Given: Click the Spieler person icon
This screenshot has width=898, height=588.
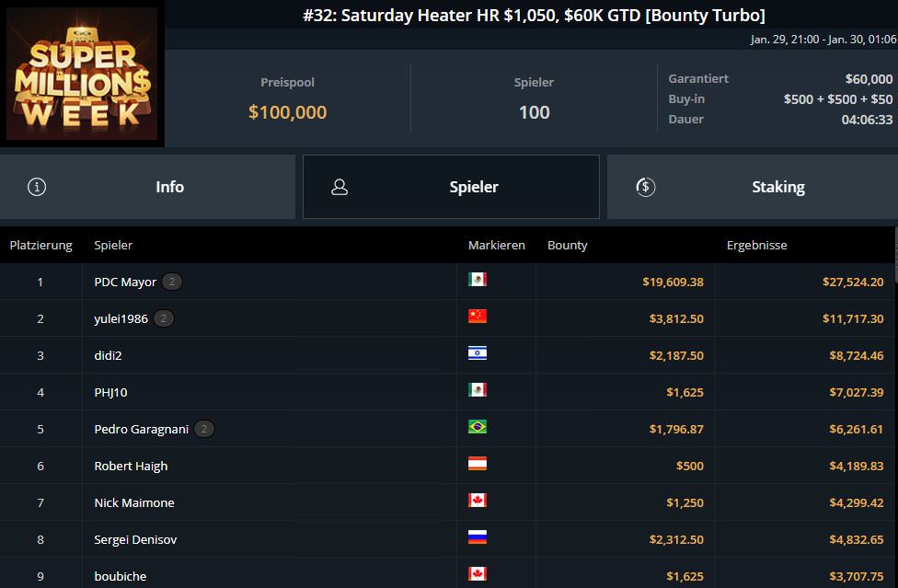Looking at the screenshot, I should click(x=339, y=187).
